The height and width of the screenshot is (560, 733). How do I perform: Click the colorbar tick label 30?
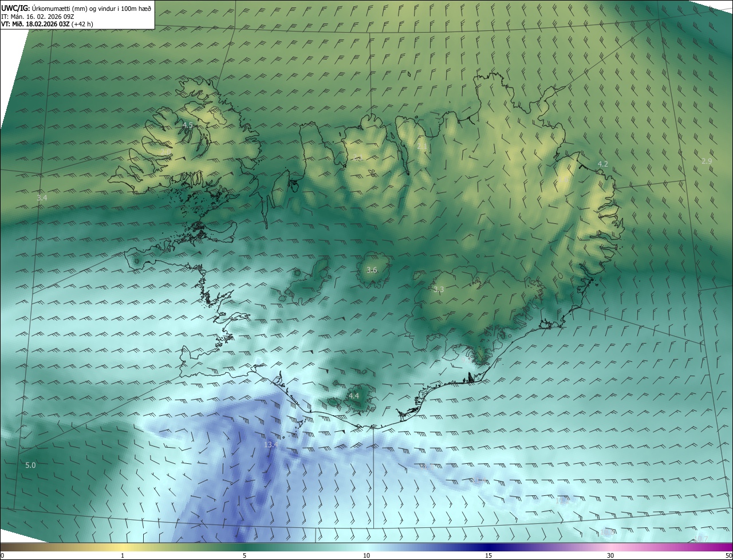coord(610,555)
